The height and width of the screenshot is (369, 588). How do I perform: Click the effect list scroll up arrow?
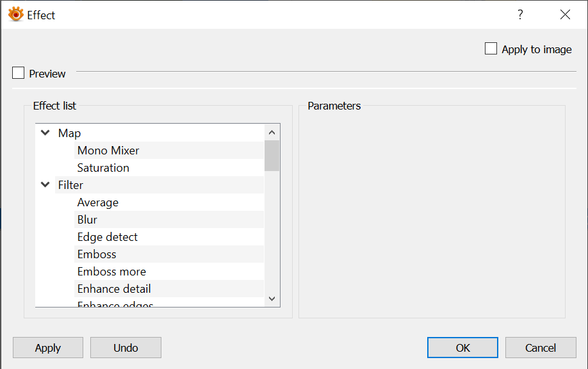[x=272, y=133]
